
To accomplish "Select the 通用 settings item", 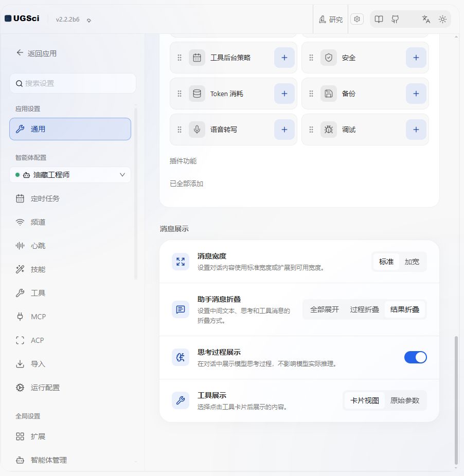I will [70, 129].
